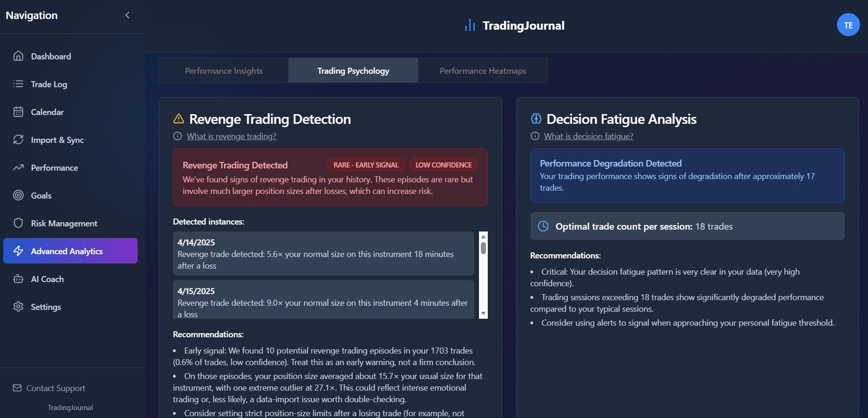Click the TradingJournal bar-chart logo

470,24
